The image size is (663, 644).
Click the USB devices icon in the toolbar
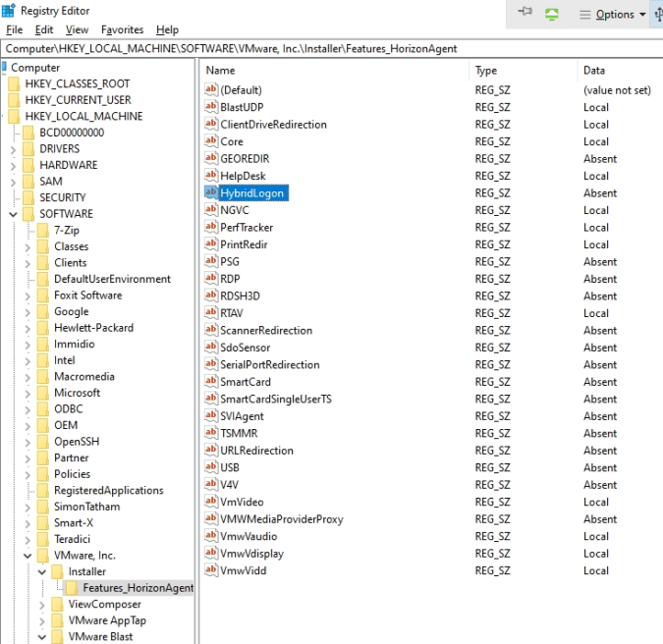click(x=657, y=14)
